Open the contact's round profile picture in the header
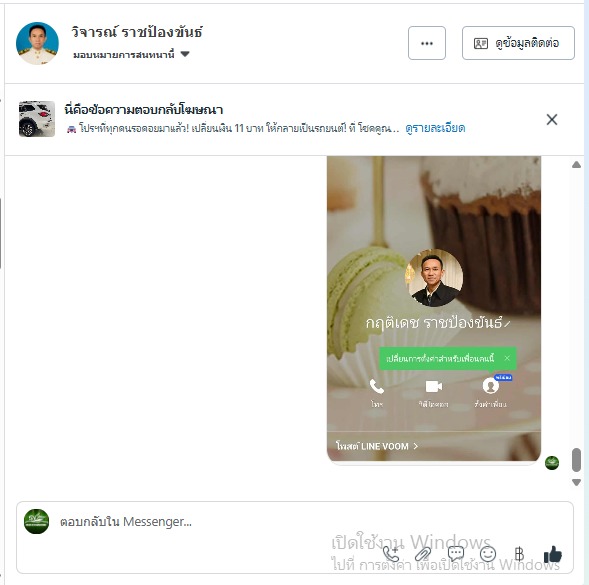 pos(37,43)
